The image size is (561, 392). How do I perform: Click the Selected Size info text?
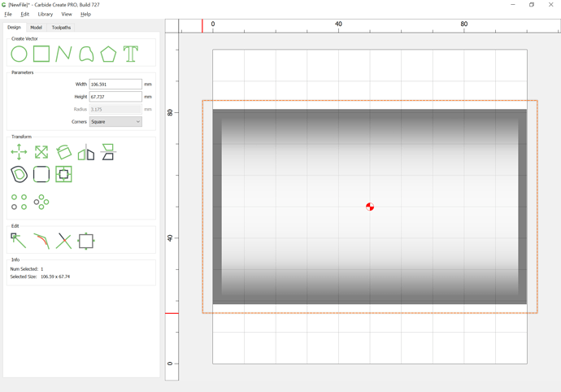[x=40, y=277]
